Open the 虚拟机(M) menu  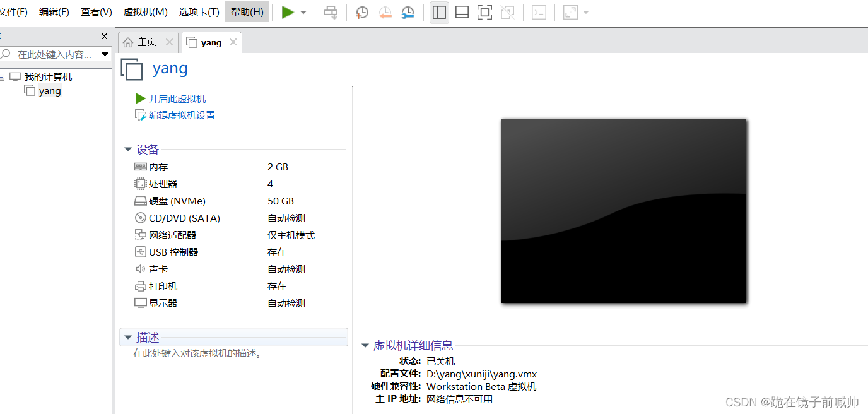coord(146,12)
